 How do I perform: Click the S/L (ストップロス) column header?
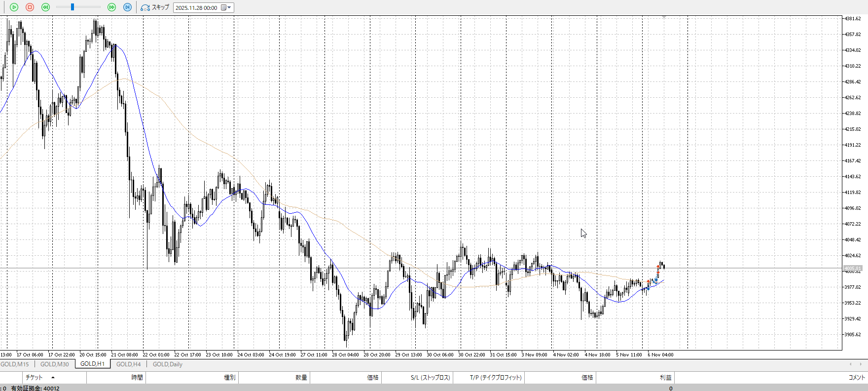pos(430,378)
